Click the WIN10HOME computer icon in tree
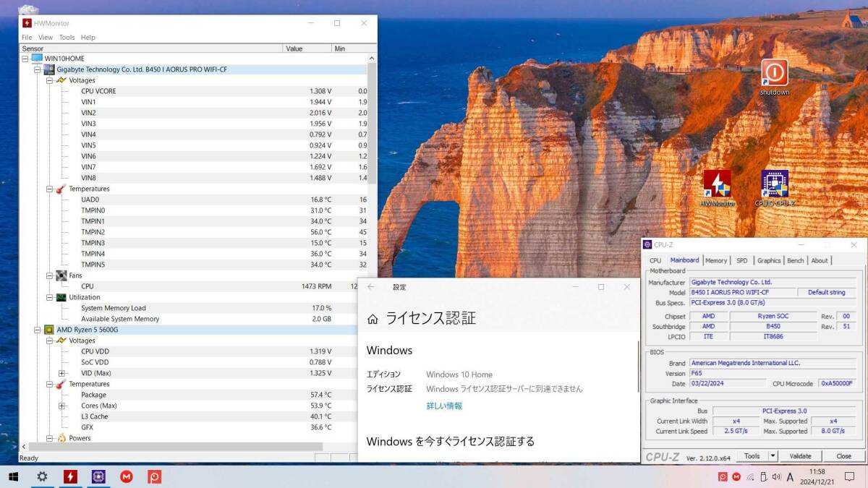 pos(37,59)
